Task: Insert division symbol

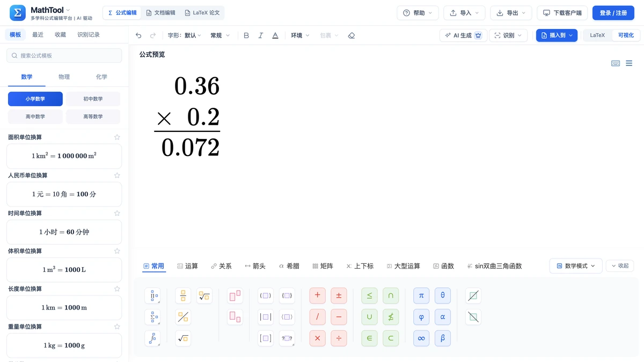Action: point(339,338)
